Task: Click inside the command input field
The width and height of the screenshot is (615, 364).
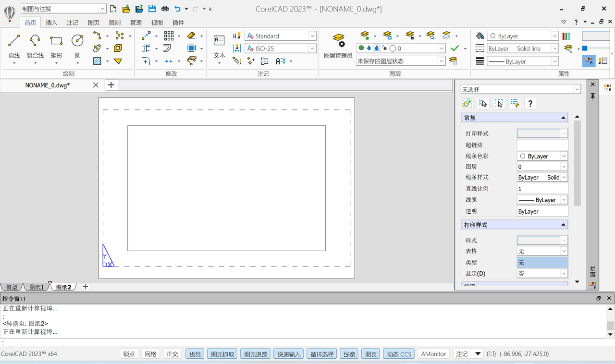Action: pyautogui.click(x=192, y=342)
